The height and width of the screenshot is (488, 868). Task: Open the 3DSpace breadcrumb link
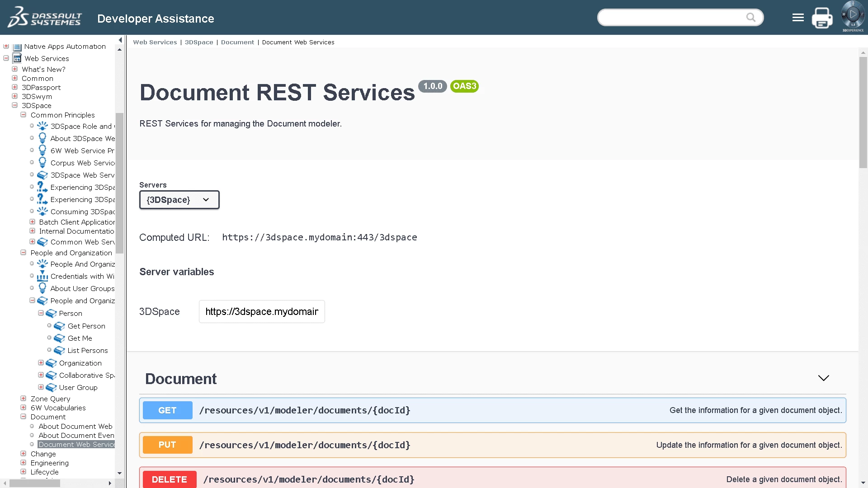click(199, 42)
